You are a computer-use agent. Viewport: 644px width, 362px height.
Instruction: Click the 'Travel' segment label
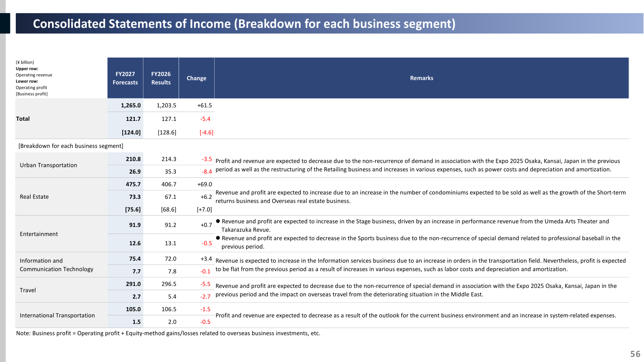click(28, 290)
